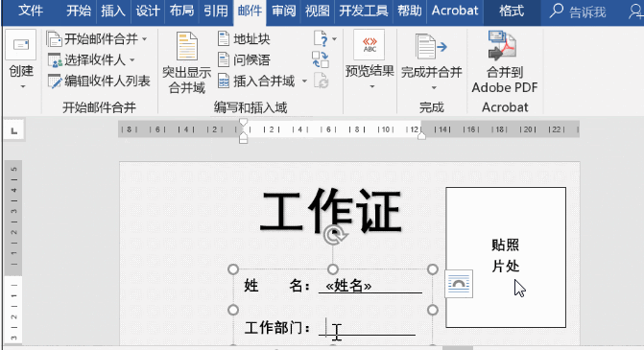Click the 工作部门 label text
The image size is (644, 350).
[x=277, y=328]
